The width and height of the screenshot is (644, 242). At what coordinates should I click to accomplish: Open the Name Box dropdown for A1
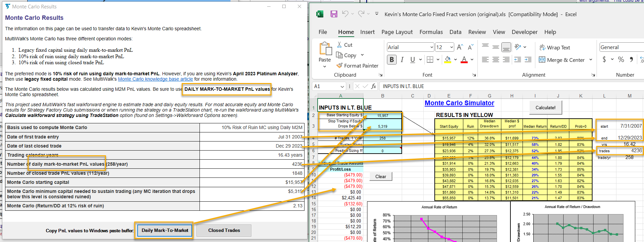[342, 87]
